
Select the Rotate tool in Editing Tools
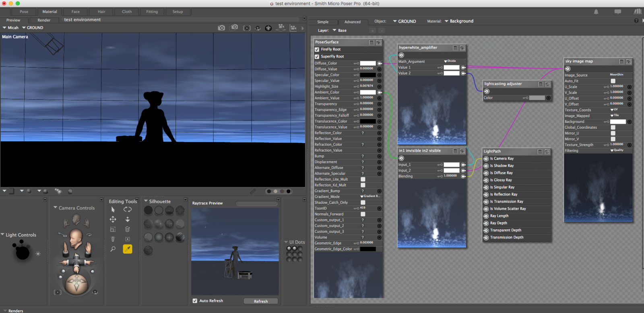(x=128, y=209)
